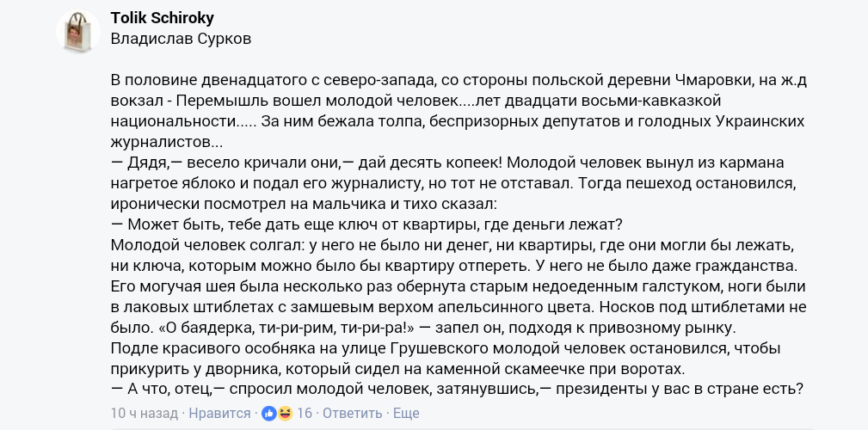The image size is (868, 430).
Task: Click the line starting 'В половине двенадцатого'
Action: click(459, 81)
